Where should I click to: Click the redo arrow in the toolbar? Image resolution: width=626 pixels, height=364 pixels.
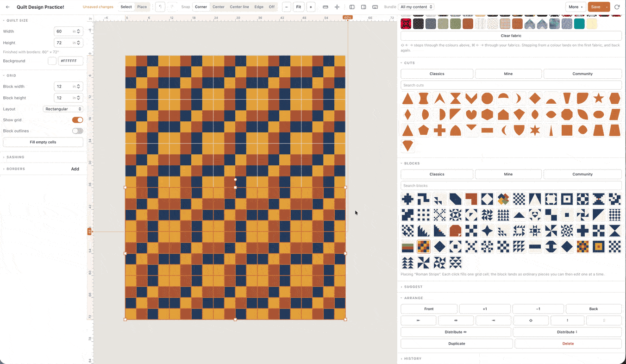(172, 7)
